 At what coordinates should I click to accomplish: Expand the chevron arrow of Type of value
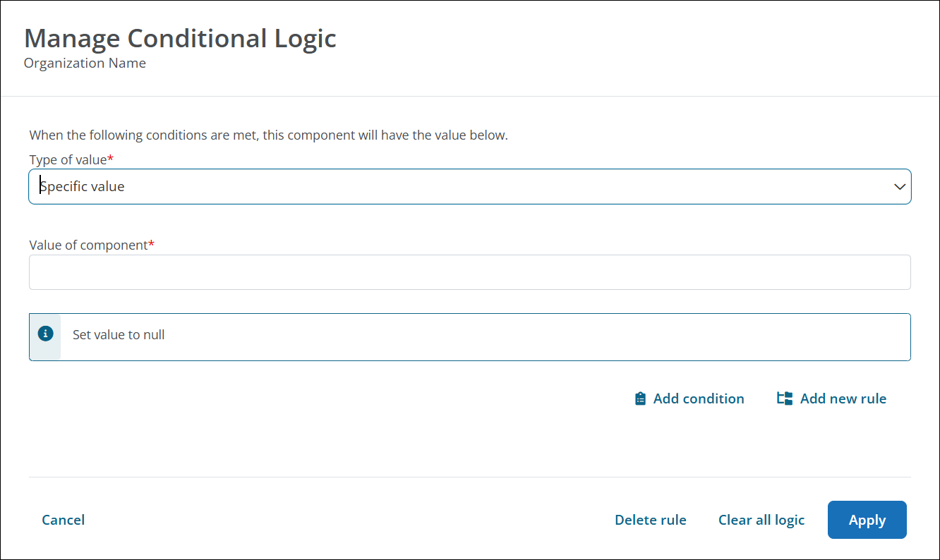(899, 187)
